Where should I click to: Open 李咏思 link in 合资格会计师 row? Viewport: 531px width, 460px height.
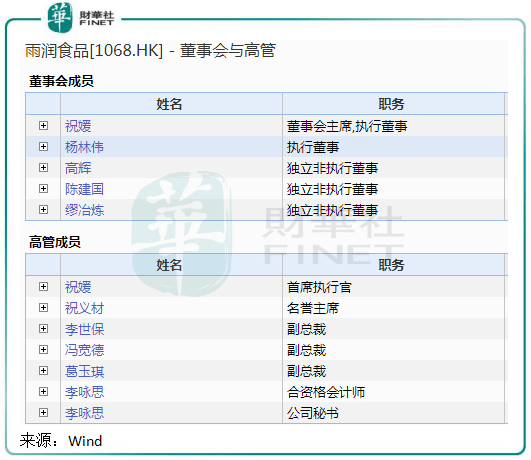[x=84, y=392]
